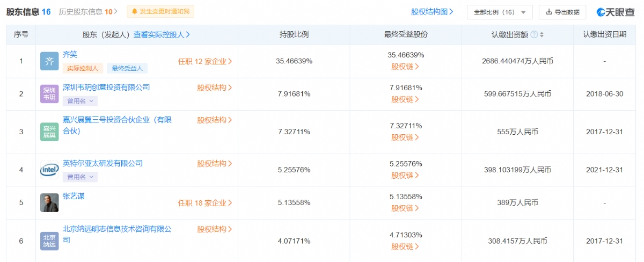Expand 曾用名 under 英特尔亚太研发有限公司
Image resolution: width=644 pixels, height=262 pixels.
79,177
